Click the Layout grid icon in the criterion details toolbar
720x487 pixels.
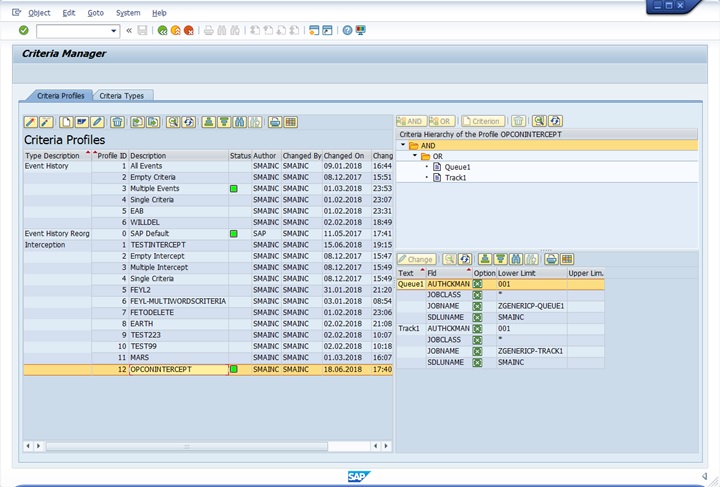(567, 259)
